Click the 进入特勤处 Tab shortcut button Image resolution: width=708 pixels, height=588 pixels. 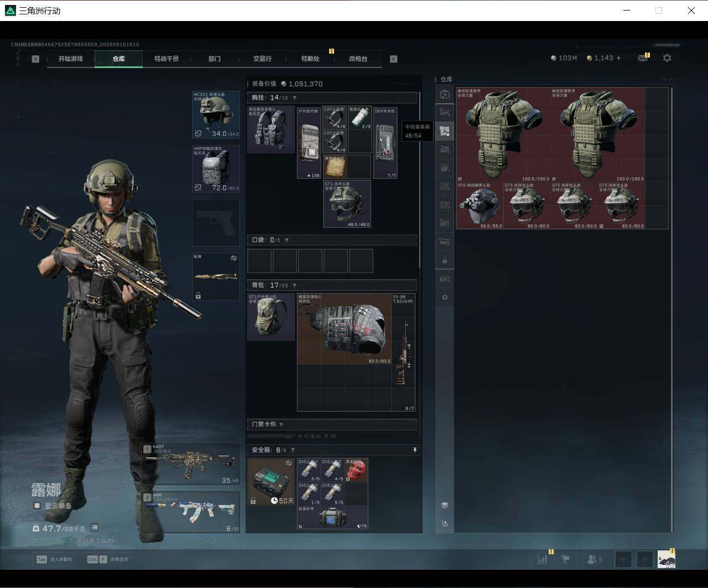coord(54,559)
